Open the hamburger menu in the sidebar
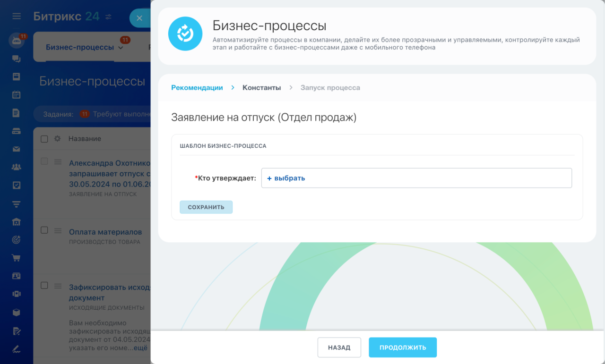This screenshot has height=364, width=605. 17,17
